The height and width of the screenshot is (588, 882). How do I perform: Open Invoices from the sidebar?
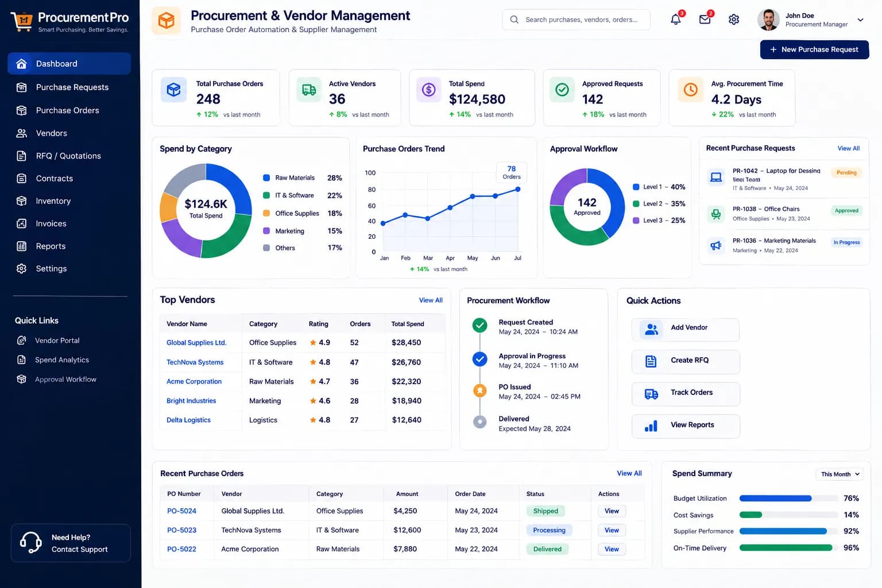pos(69,224)
